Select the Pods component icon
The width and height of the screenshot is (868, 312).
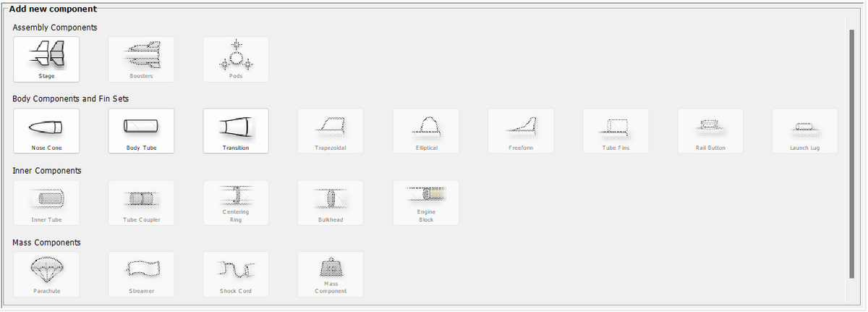click(x=236, y=59)
